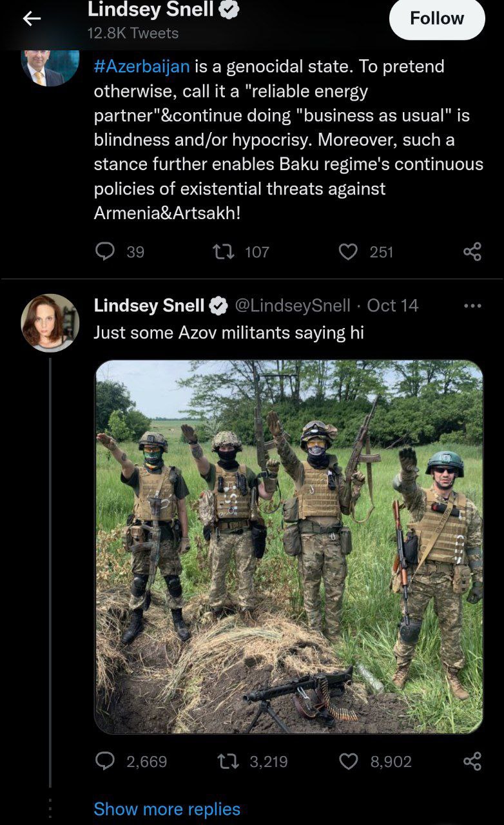Tap the @LindseySnell handle

(x=292, y=306)
